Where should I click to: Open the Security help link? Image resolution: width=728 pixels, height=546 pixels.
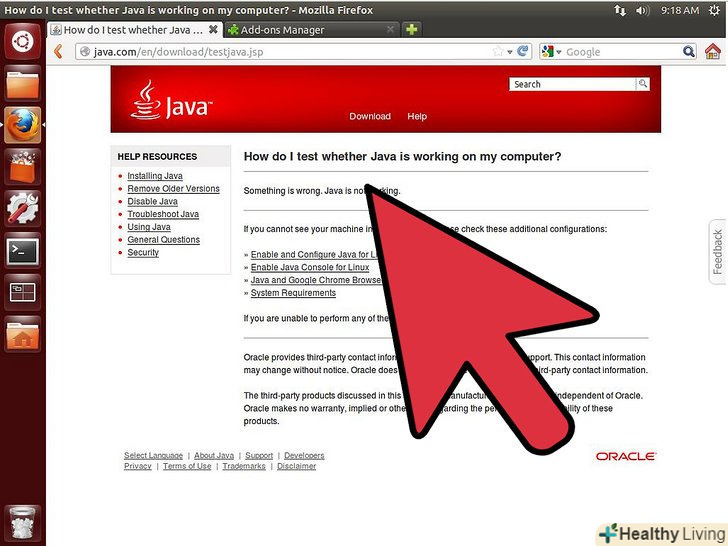pos(143,253)
